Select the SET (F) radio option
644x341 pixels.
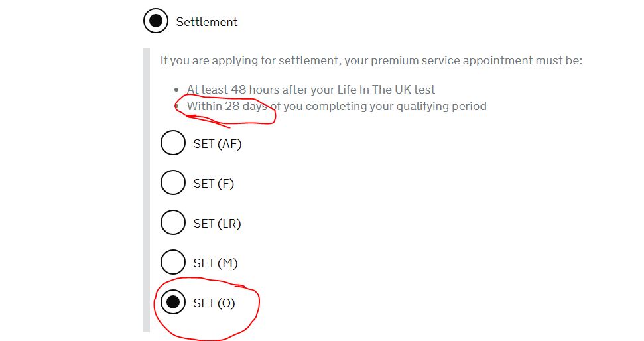tap(173, 182)
